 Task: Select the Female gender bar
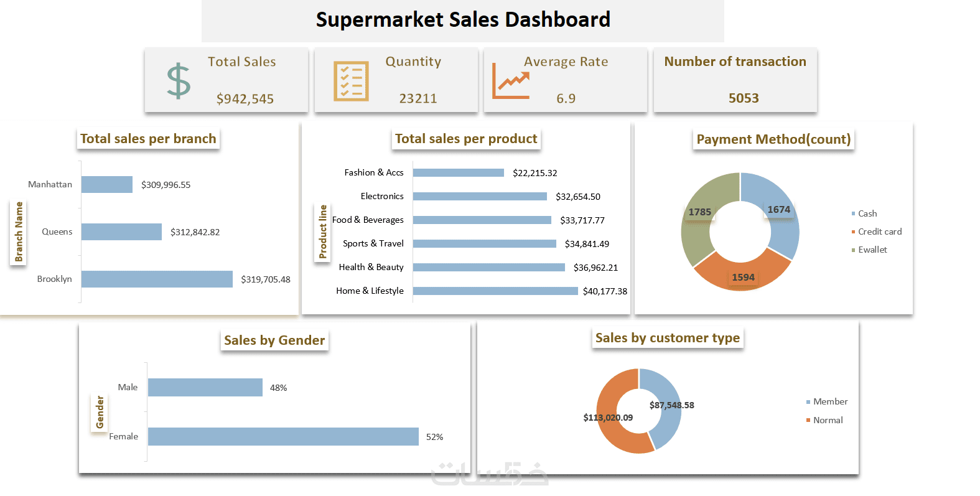[x=283, y=436]
